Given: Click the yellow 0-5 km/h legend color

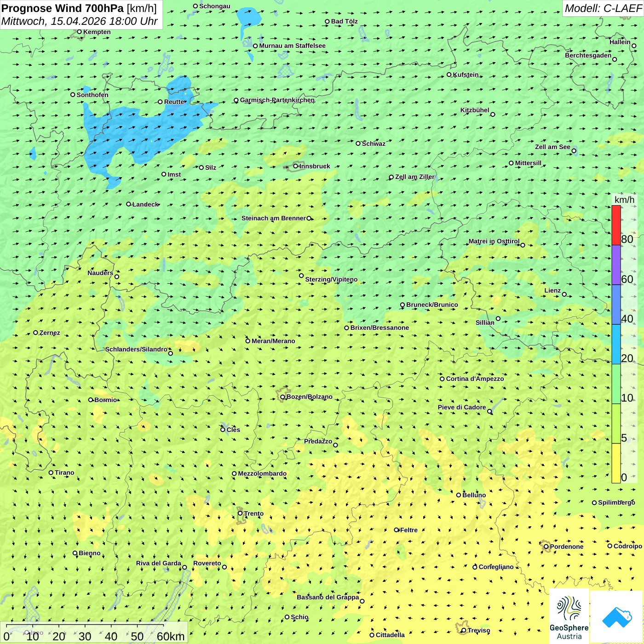Looking at the screenshot, I should (616, 463).
